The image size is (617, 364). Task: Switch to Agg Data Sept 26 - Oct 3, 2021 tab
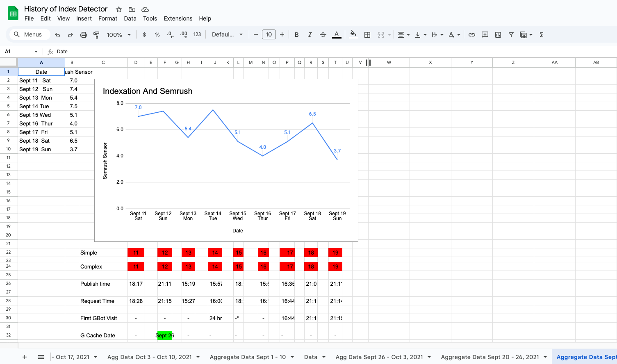pyautogui.click(x=379, y=357)
